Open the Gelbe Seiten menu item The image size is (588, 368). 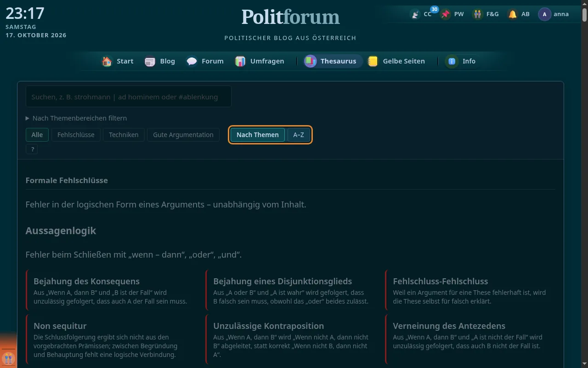pos(396,61)
